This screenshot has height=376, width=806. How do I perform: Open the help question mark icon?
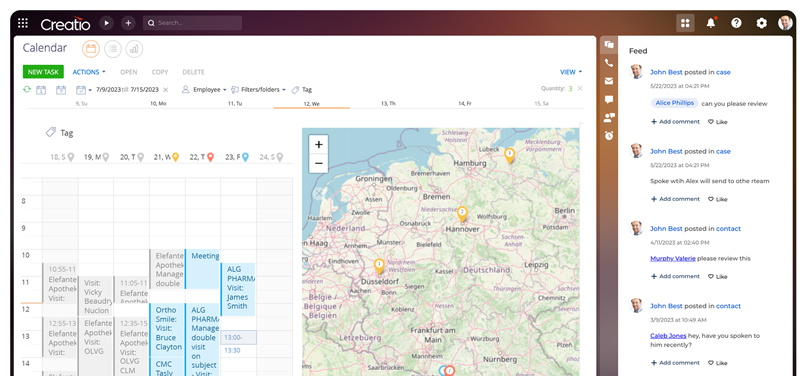point(736,23)
